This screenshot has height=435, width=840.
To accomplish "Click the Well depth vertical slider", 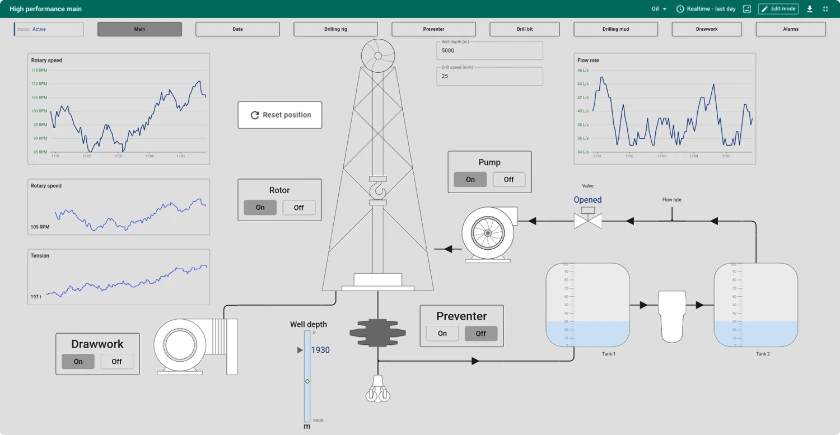I will [307, 380].
